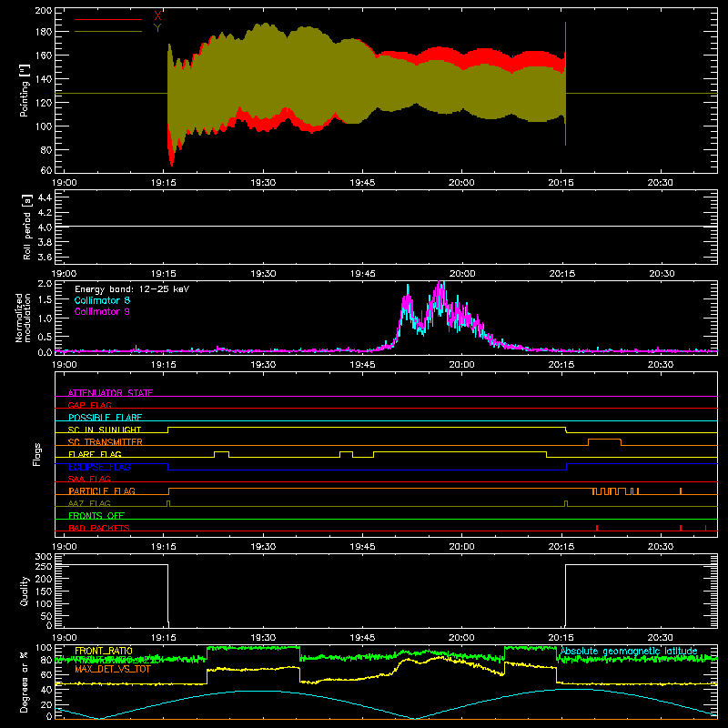
Task: Select the Collimator 9 legend entry
Action: point(102,311)
